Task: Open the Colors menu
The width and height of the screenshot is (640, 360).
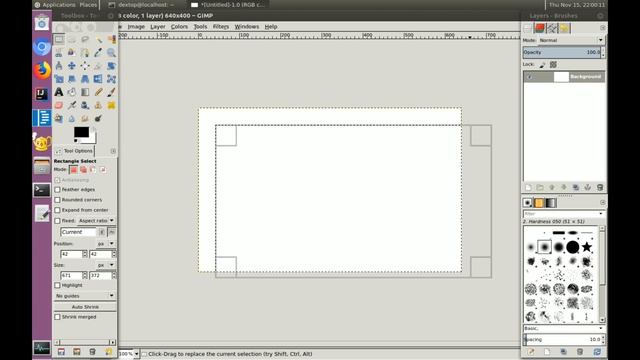Action: pos(179,27)
